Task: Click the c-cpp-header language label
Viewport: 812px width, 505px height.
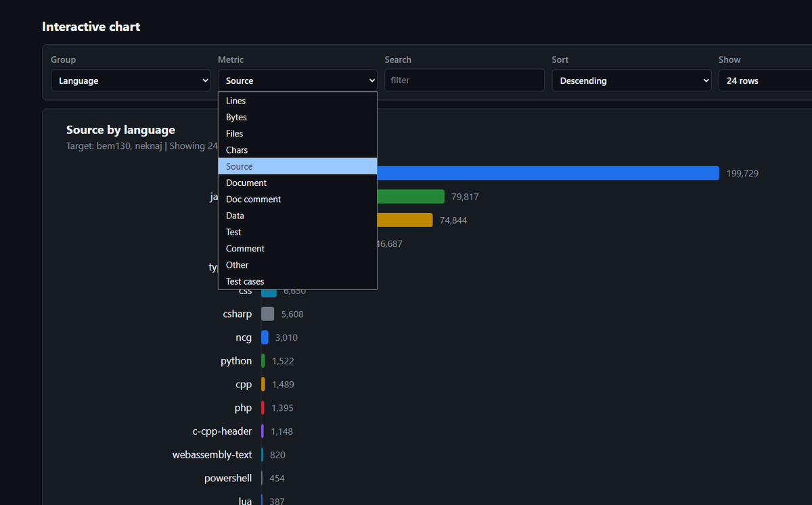Action: click(222, 431)
